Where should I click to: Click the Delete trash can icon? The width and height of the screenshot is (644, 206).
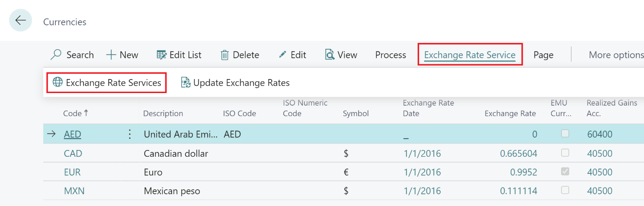tap(224, 55)
